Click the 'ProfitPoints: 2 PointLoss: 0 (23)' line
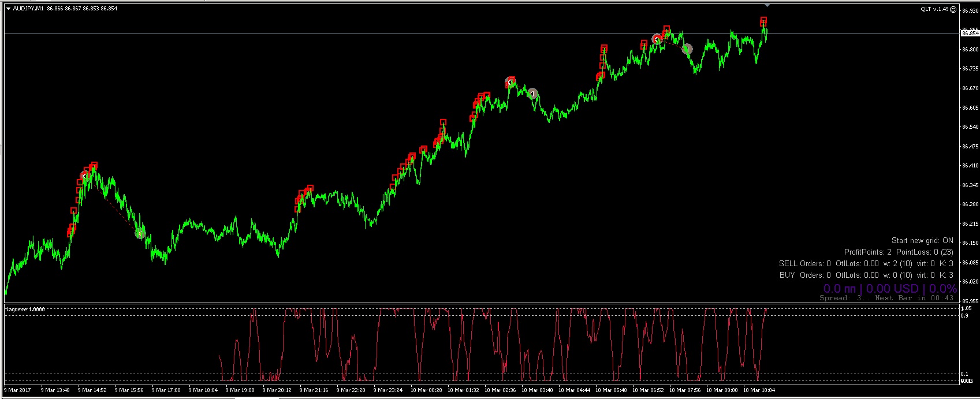This screenshot has height=399, width=980. coord(899,252)
